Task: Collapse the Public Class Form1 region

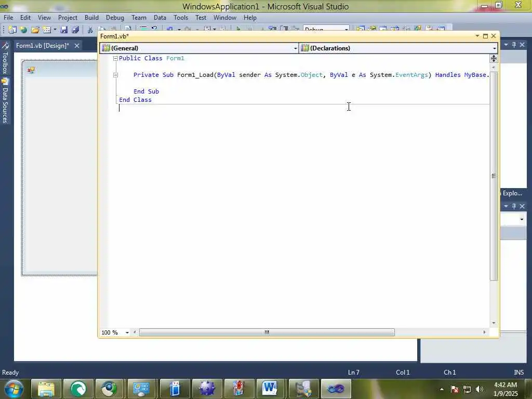Action: [115, 58]
